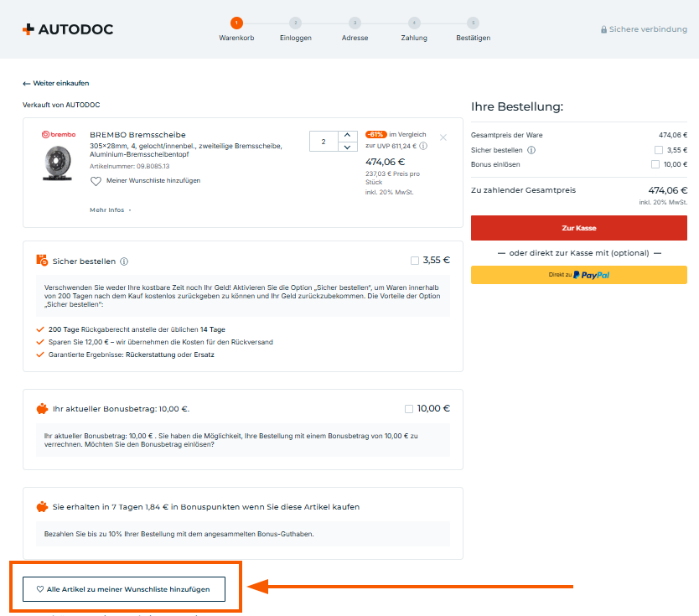This screenshot has width=699, height=616.
Task: Open info icon next to UVP price
Action: click(x=423, y=146)
